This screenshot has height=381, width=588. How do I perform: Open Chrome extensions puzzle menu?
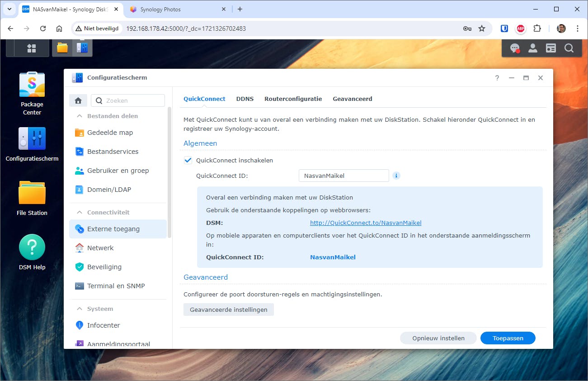[x=537, y=29]
